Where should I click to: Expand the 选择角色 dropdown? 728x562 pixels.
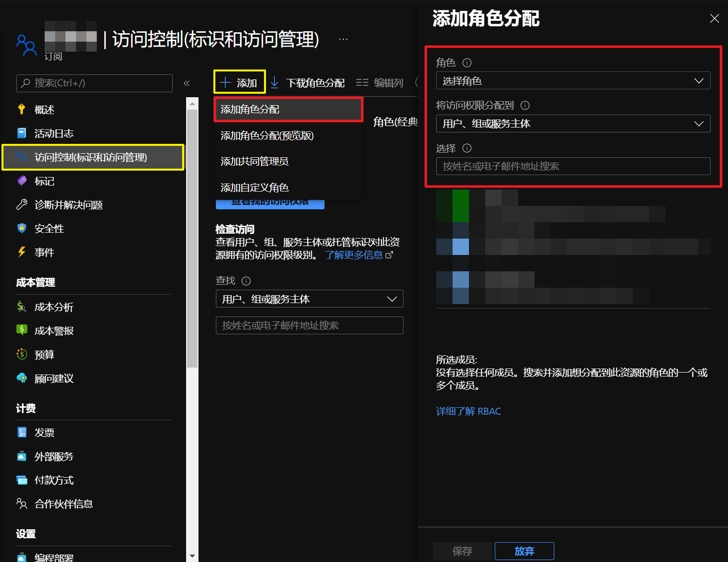(x=573, y=81)
